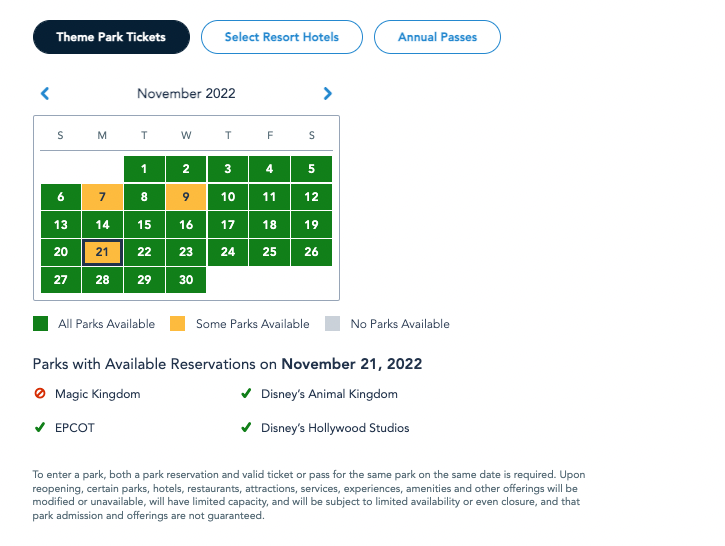Click checkmark next to Disney's Hollywood Studios
Image resolution: width=725 pixels, height=546 pixels.
coord(246,428)
